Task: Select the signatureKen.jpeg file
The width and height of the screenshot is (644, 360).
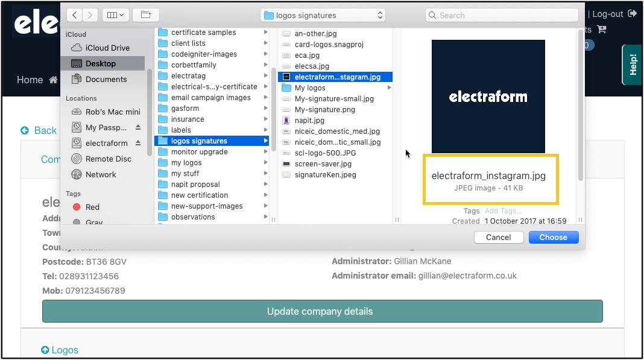Action: (x=335, y=175)
